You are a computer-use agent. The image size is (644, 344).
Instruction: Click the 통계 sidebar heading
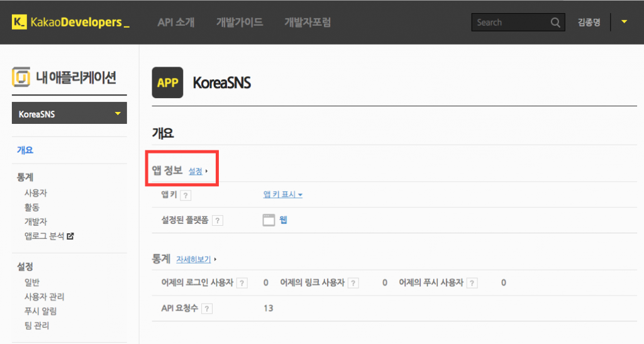[25, 177]
